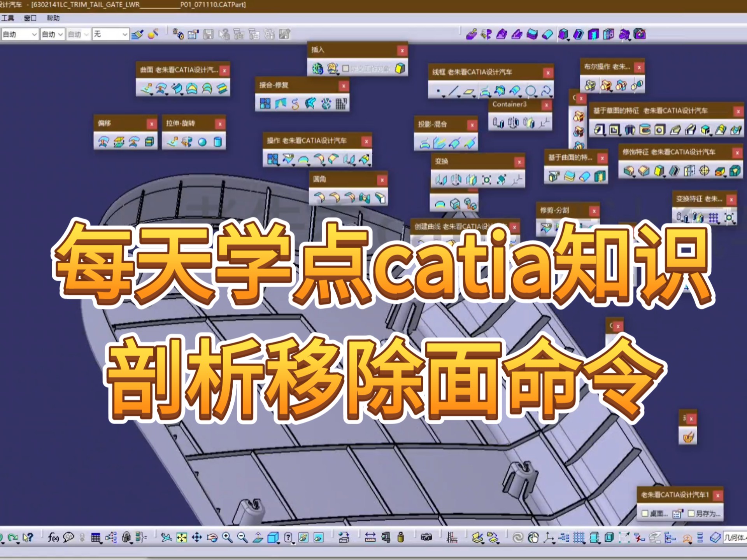Click the Thick surface box icon in 偏移 toolbar
This screenshot has height=560, width=747.
pos(149,142)
